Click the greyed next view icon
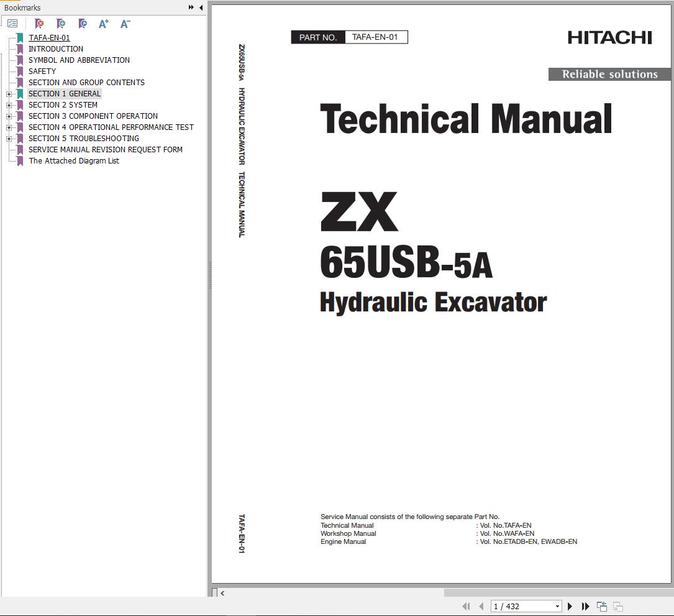The image size is (674, 616). [x=618, y=606]
